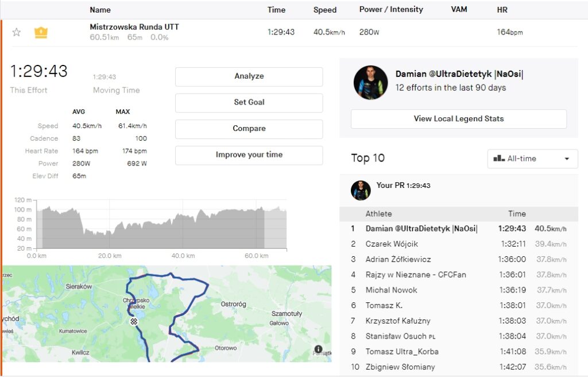Click the Power / Intensity column header

pyautogui.click(x=391, y=10)
